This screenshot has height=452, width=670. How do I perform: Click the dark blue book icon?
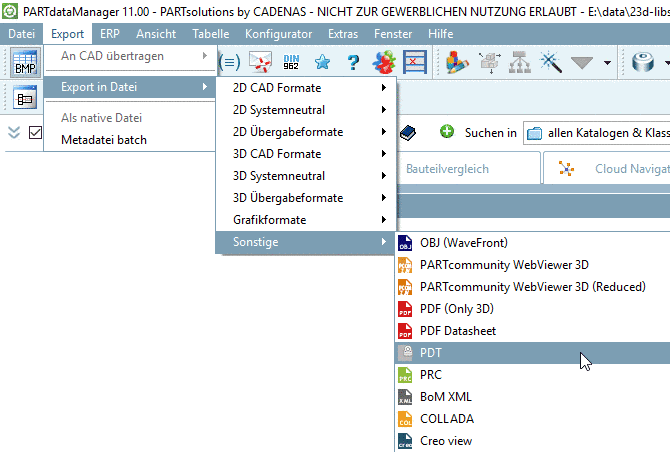[408, 133]
